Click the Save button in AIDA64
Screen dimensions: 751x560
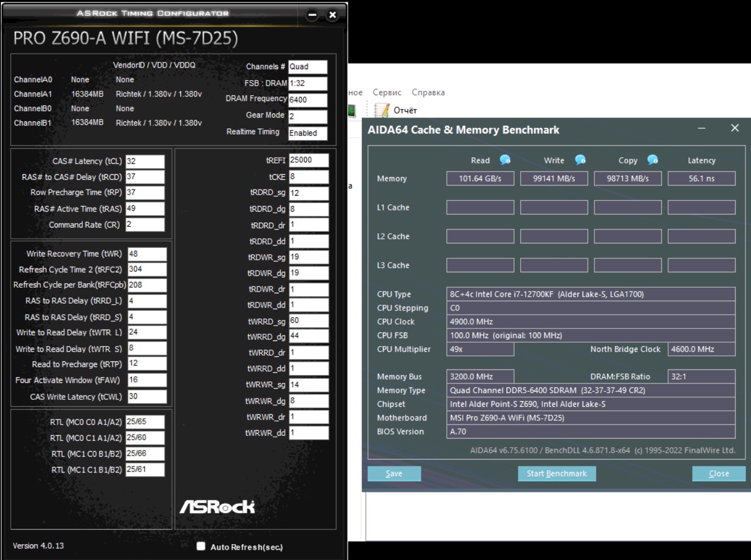[x=394, y=474]
